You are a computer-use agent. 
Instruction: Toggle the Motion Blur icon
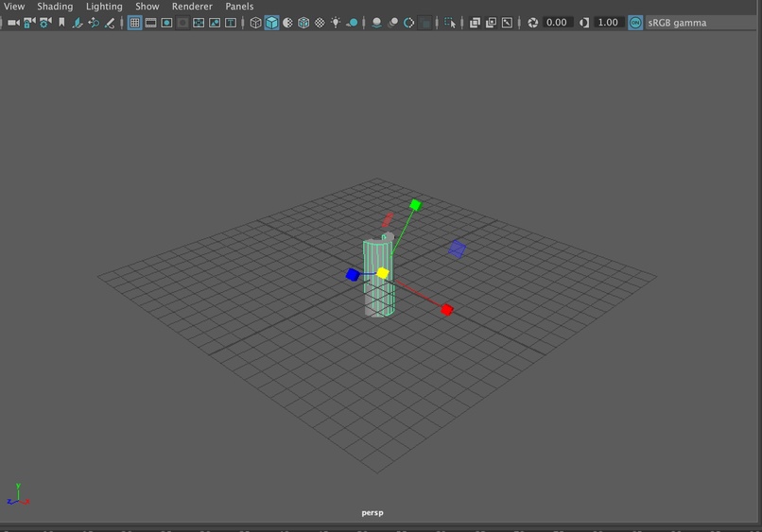pos(392,23)
